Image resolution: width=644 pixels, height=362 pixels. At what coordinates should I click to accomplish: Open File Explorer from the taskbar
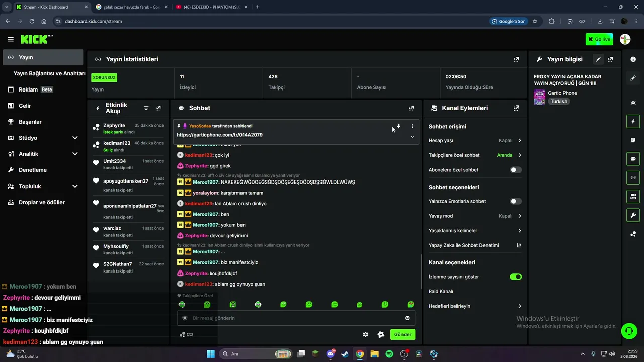pos(374,354)
